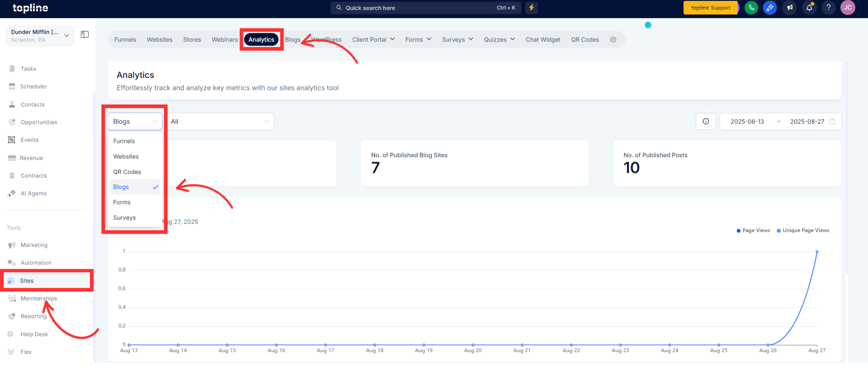Collapse the sidebar with the panel icon
This screenshot has height=367, width=868.
point(85,34)
